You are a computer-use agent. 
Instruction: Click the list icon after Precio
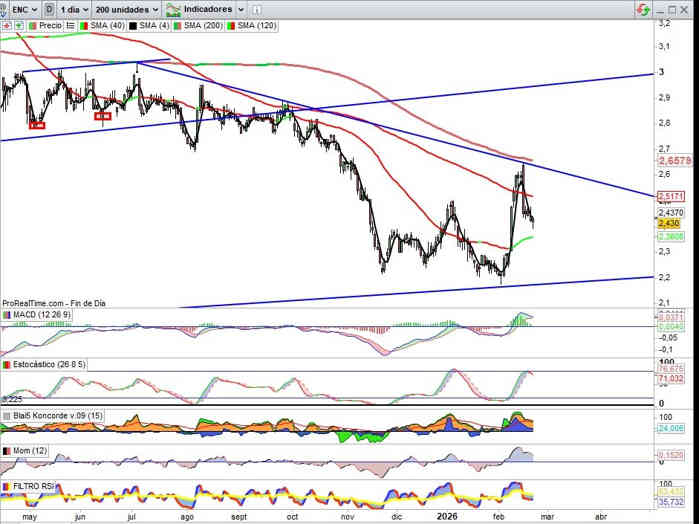[x=71, y=25]
